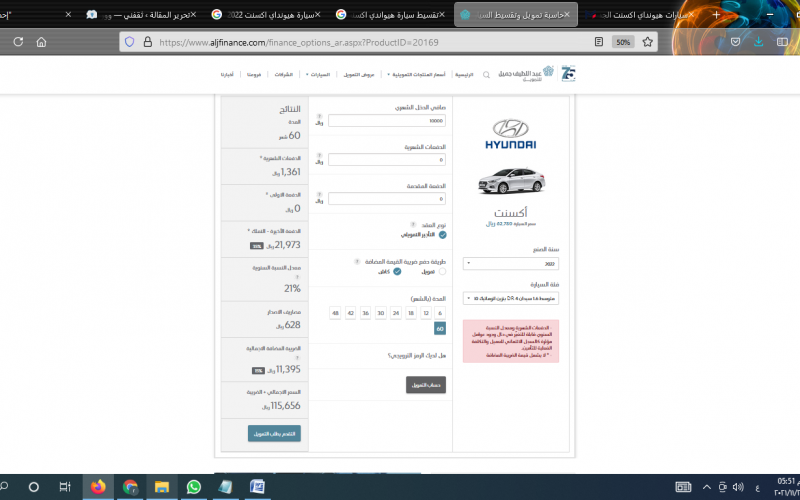800x500 pixels.
Task: Click the الدفعات الشهرية input field
Action: pyautogui.click(x=387, y=160)
